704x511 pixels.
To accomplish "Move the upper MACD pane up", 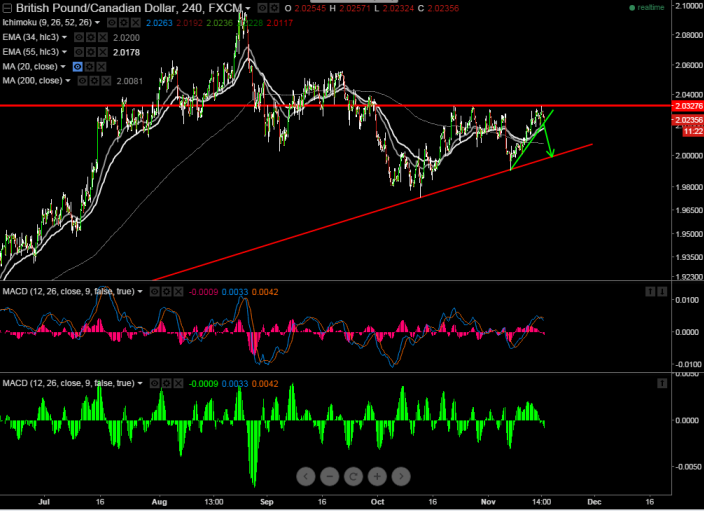I will 648,291.
